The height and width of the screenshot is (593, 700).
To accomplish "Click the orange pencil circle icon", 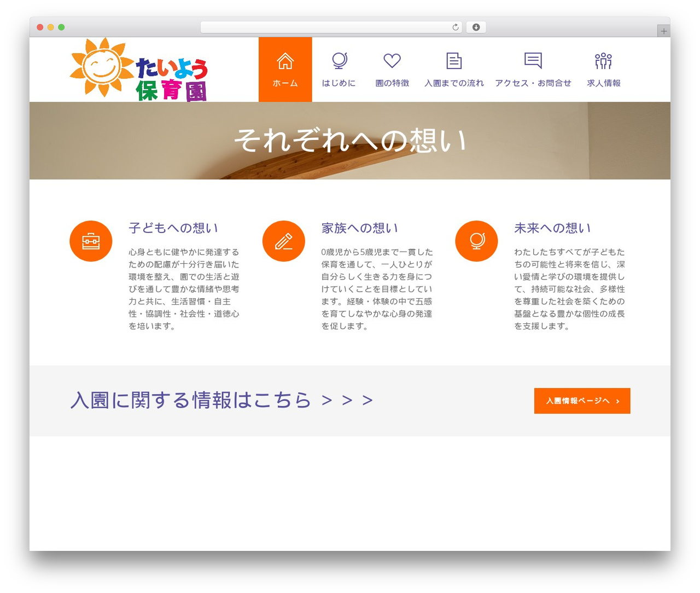I will point(283,241).
